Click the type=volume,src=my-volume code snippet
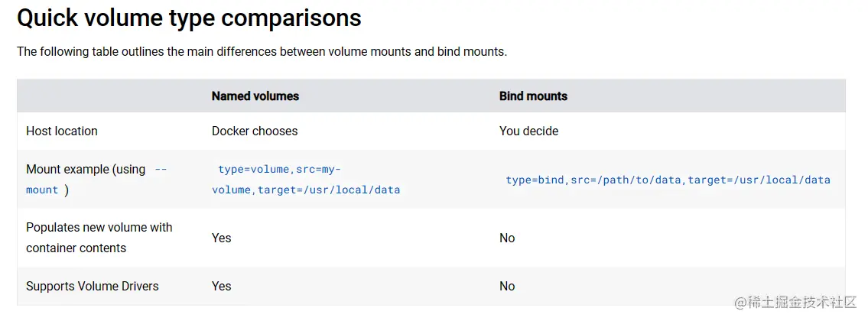Viewport: 868px width, 321px height. point(306,180)
